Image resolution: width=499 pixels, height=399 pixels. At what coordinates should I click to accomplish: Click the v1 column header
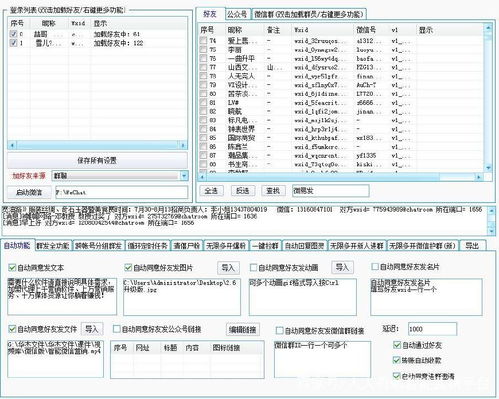pos(395,30)
